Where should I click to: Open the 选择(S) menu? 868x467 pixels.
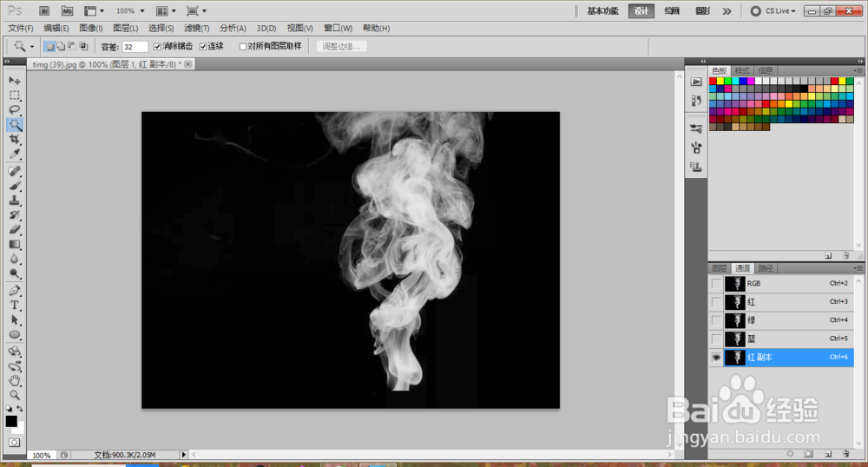(x=161, y=29)
